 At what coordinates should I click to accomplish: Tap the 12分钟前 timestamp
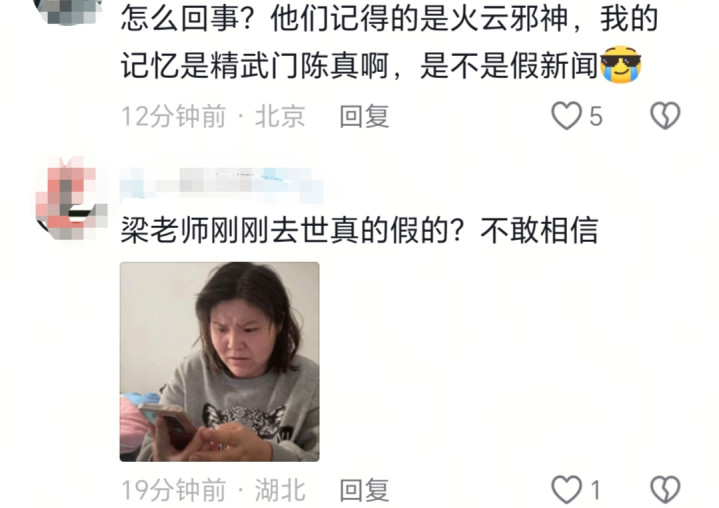[x=173, y=116]
